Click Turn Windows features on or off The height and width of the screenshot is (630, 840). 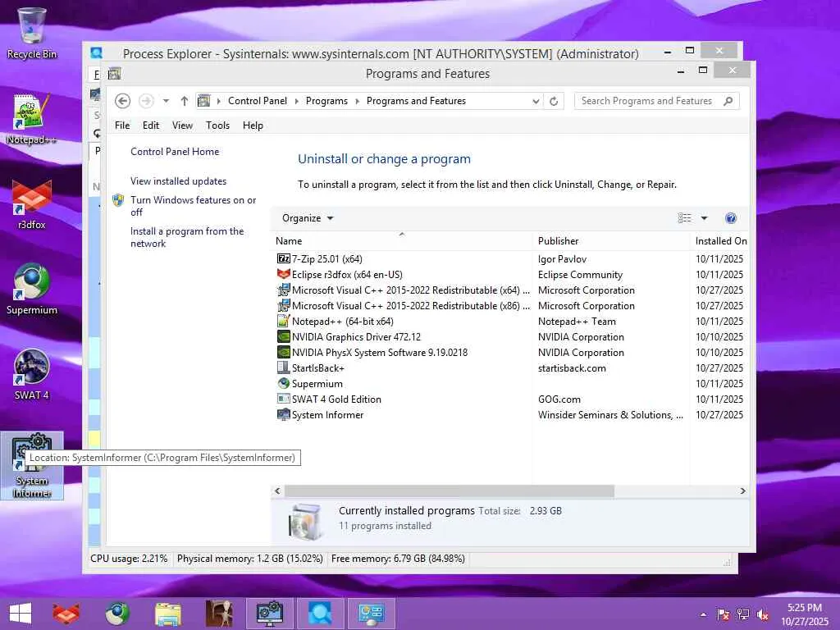pos(193,206)
